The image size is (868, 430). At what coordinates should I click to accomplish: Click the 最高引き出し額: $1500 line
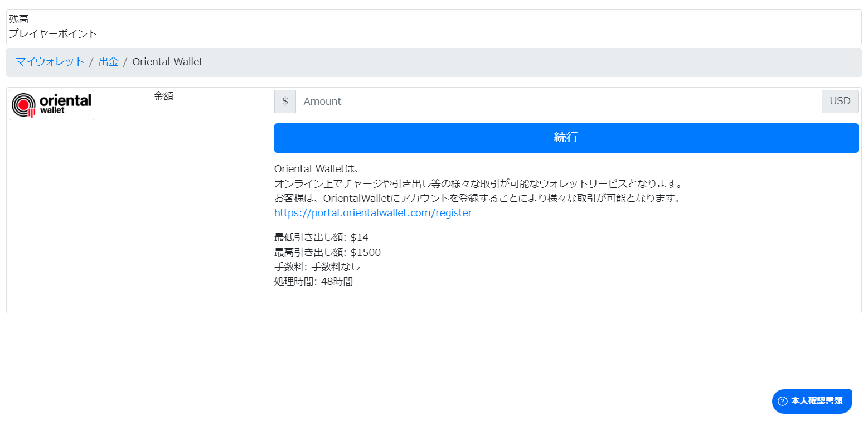click(327, 253)
